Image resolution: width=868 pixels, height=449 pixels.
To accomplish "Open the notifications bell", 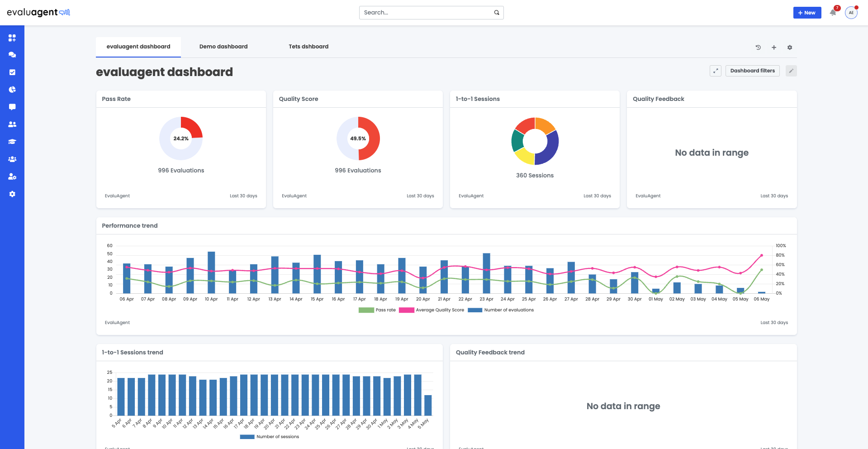I will (833, 13).
